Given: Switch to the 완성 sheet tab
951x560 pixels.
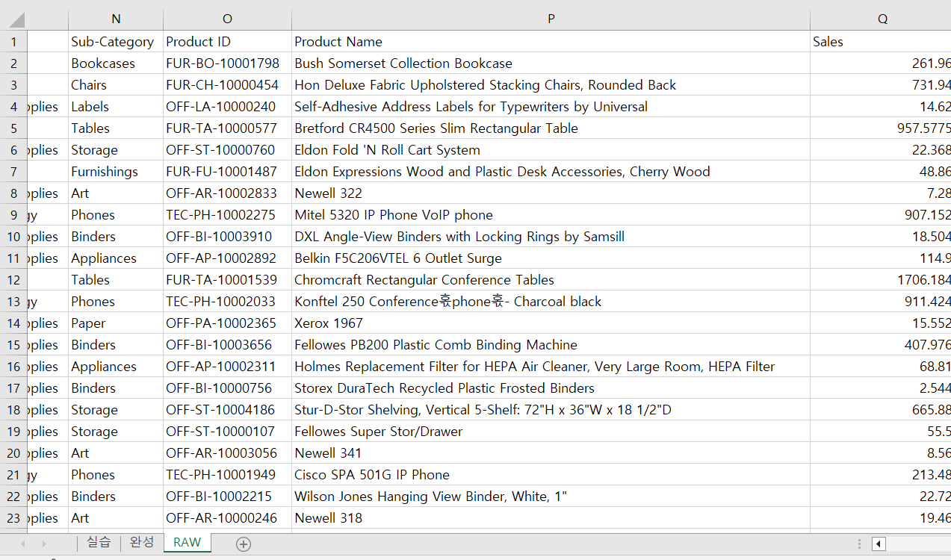Looking at the screenshot, I should tap(142, 542).
